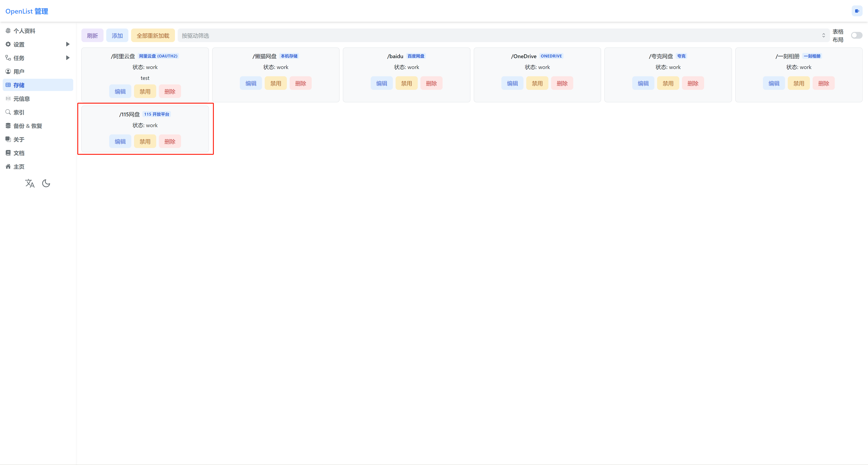Open 个人资料 menu item
This screenshot has height=465, width=868.
(38, 31)
